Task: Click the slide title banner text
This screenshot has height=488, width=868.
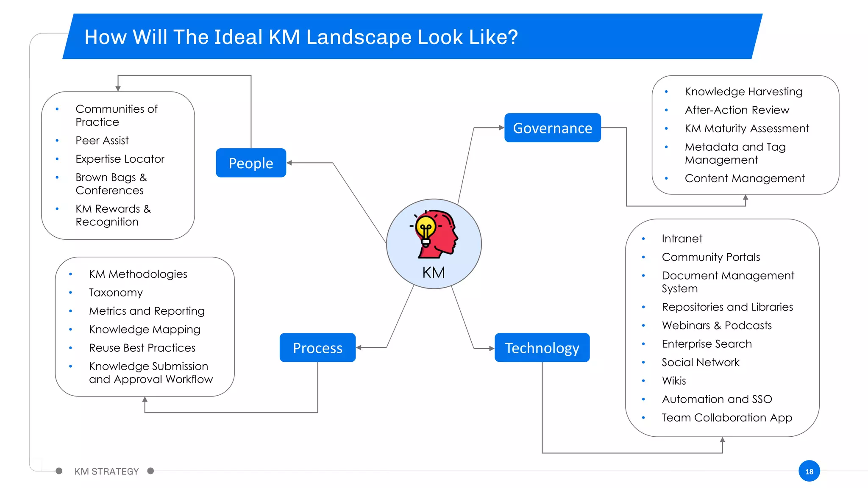Action: (x=301, y=37)
